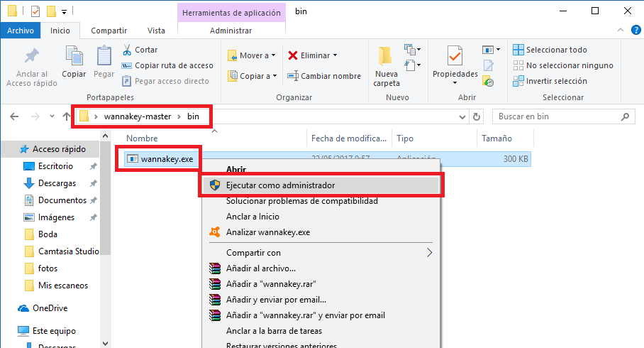
Task: Switch to the Inicio tab
Action: tap(60, 31)
